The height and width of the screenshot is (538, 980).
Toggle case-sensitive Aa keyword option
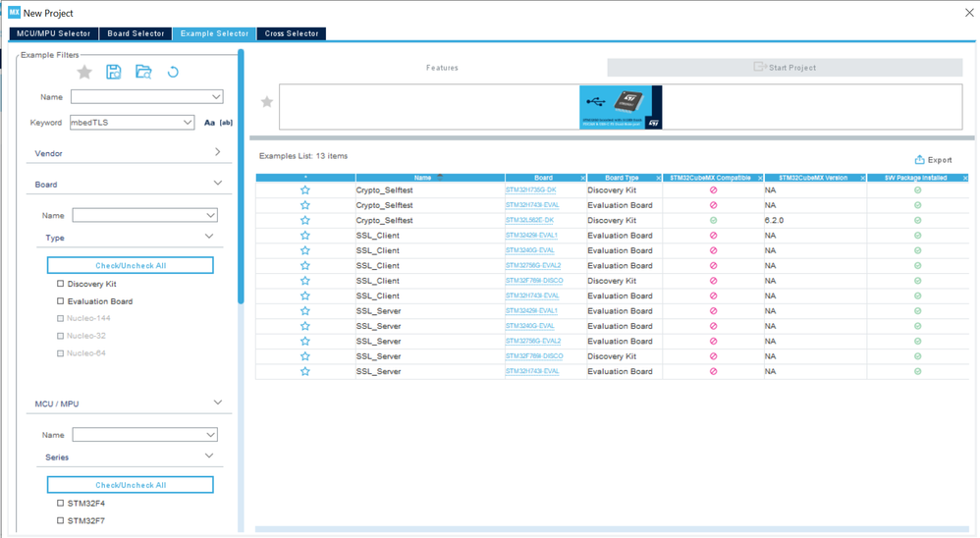click(209, 123)
